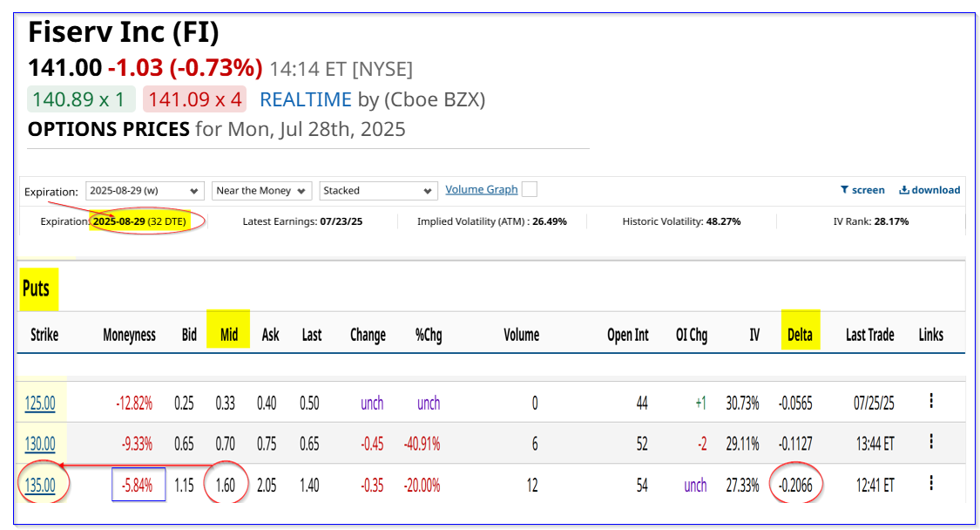Open the Expiration 2025-08-29 (w) dropdown
Screen dimensions: 980x530
(x=144, y=191)
